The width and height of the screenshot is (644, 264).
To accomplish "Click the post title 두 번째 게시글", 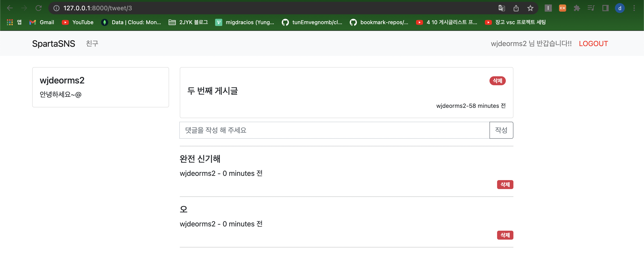I will click(212, 91).
